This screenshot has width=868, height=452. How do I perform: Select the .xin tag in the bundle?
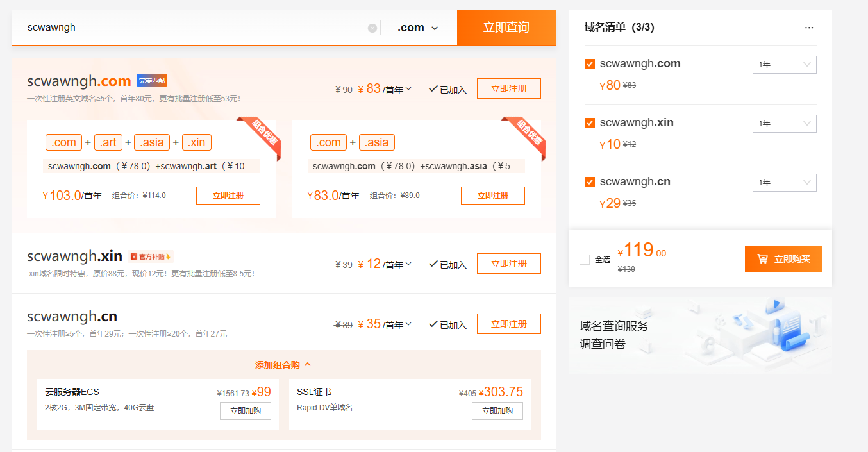click(x=197, y=142)
